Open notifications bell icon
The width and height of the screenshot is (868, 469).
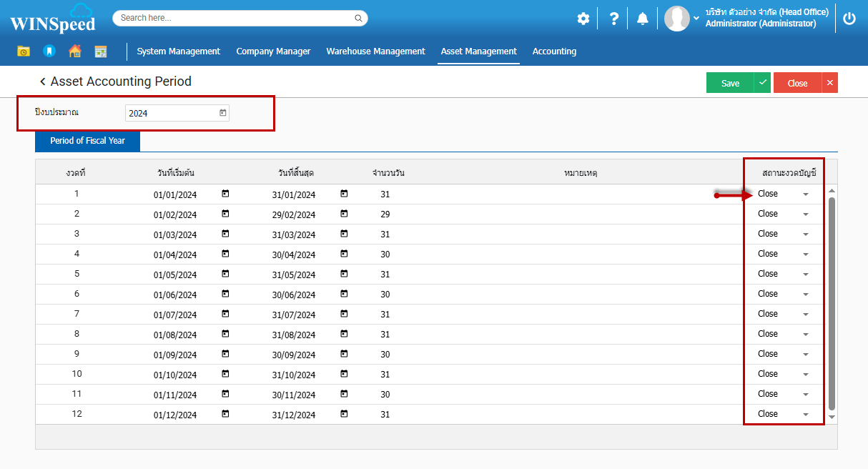642,19
